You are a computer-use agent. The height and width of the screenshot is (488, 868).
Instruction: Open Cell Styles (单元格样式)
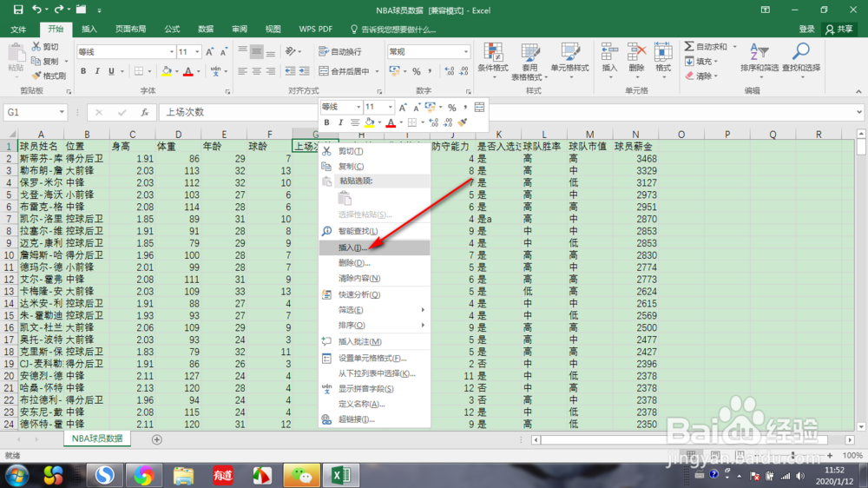point(569,59)
